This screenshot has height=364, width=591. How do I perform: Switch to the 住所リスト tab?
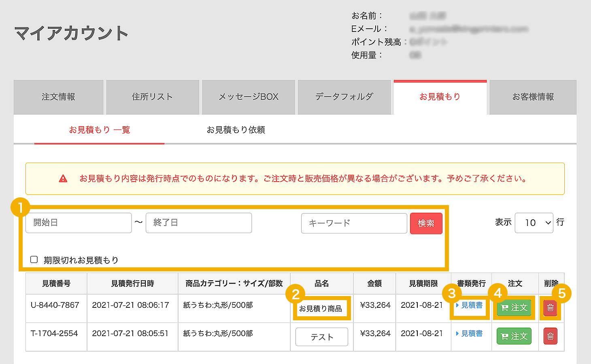[x=153, y=97]
